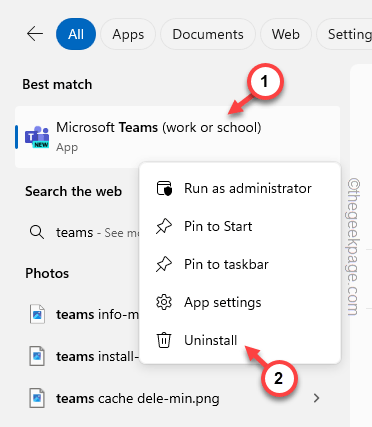Open the teams install photo result
The width and height of the screenshot is (372, 427).
point(77,356)
